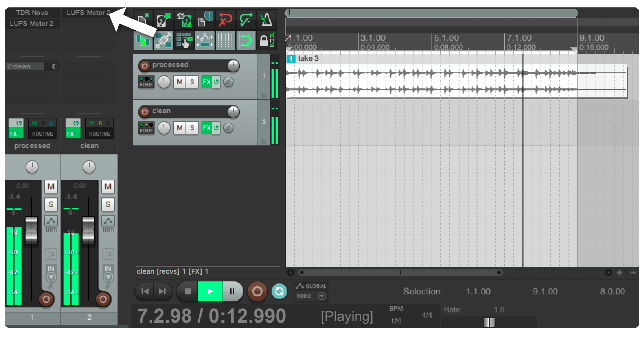
Task: Toggle ripple editing icon
Action: point(184,40)
